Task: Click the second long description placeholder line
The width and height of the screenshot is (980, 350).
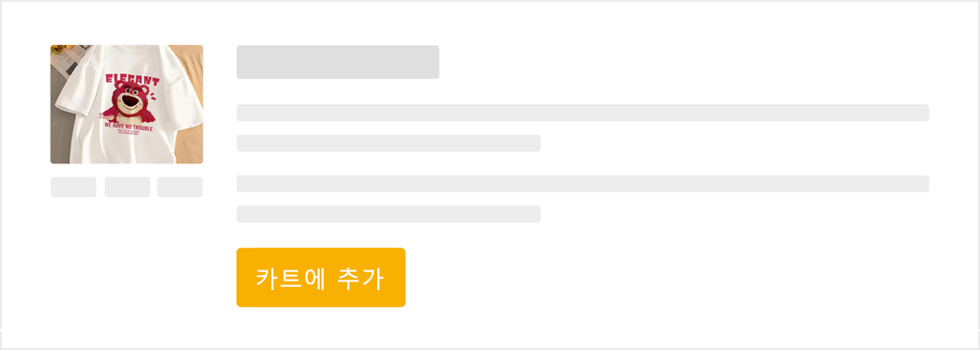Action: click(x=583, y=184)
